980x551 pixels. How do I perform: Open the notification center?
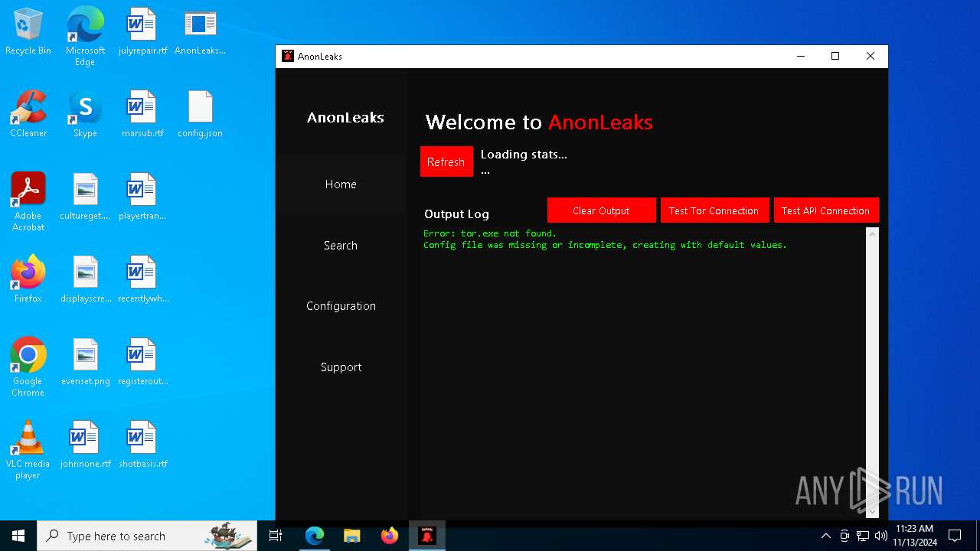click(955, 536)
